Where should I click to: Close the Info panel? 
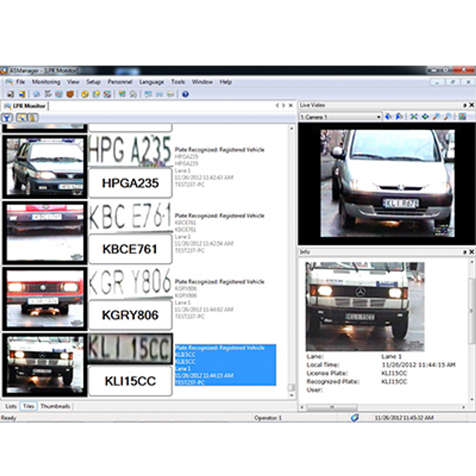pyautogui.click(x=472, y=252)
